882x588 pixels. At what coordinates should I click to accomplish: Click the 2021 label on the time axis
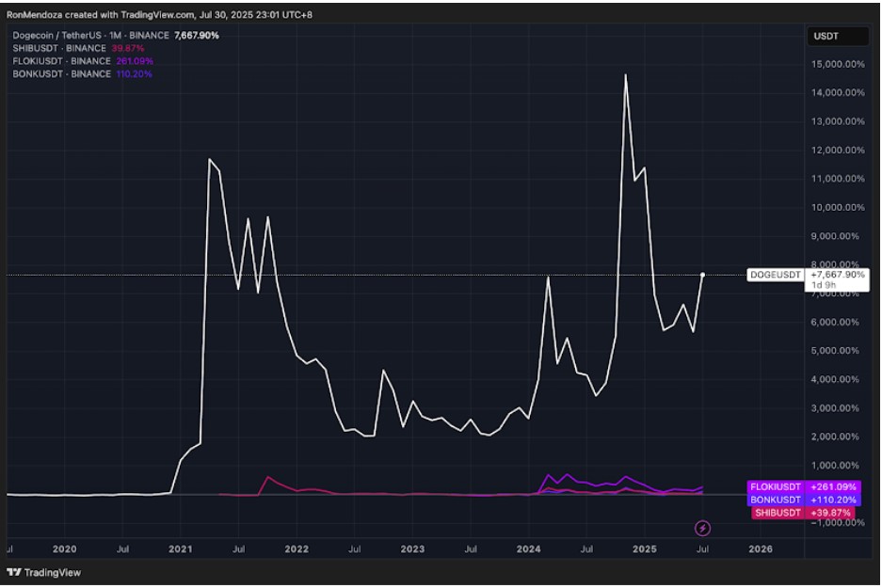[181, 549]
